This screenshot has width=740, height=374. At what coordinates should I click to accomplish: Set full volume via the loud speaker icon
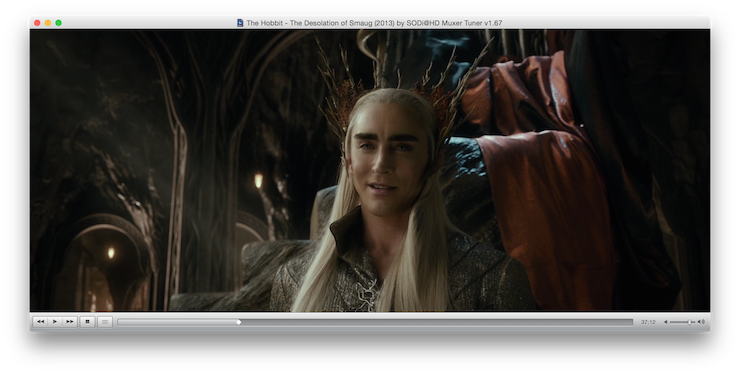click(701, 322)
